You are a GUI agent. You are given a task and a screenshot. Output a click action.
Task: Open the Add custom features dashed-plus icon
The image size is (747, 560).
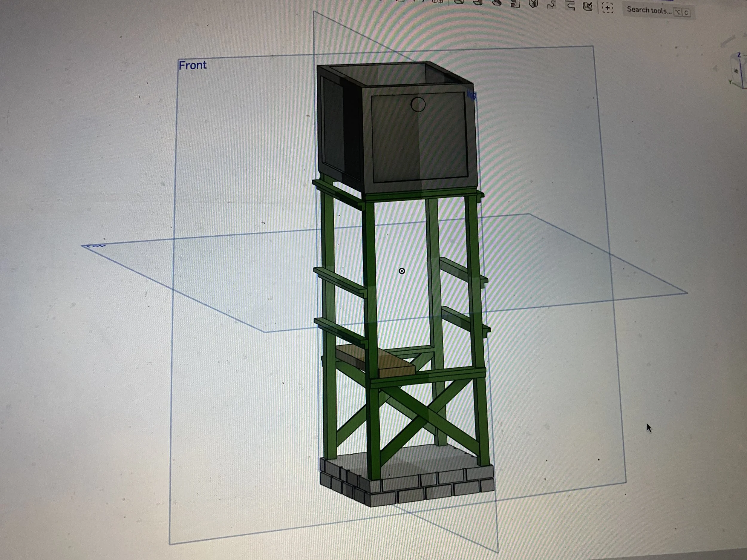pos(607,8)
